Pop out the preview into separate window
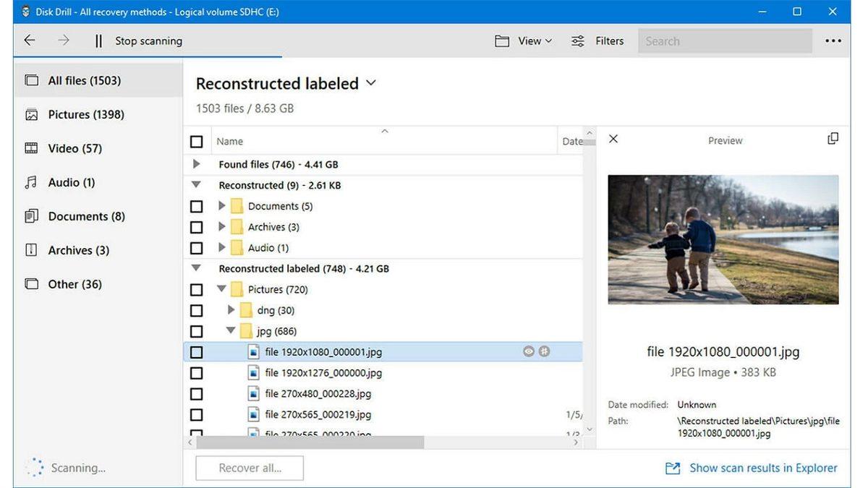 point(833,139)
